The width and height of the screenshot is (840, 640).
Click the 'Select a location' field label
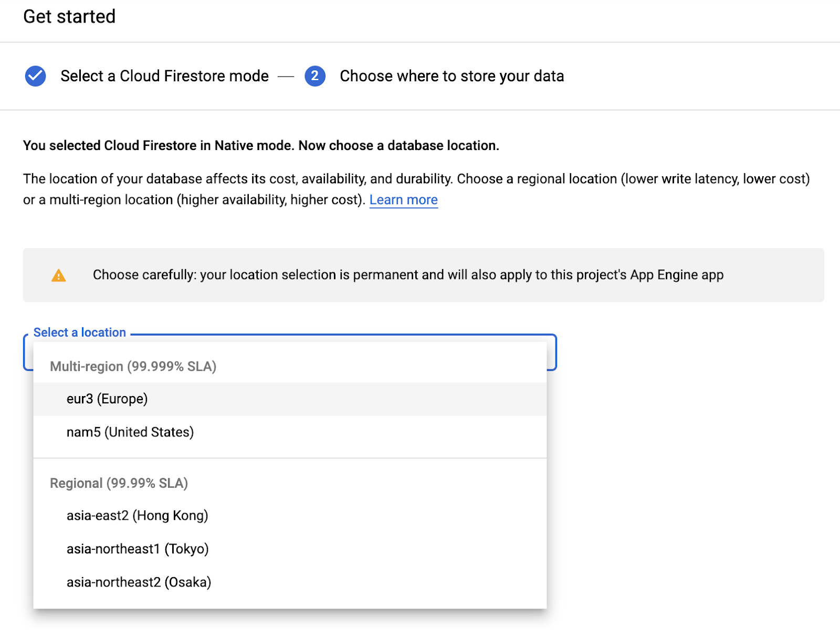tap(80, 333)
